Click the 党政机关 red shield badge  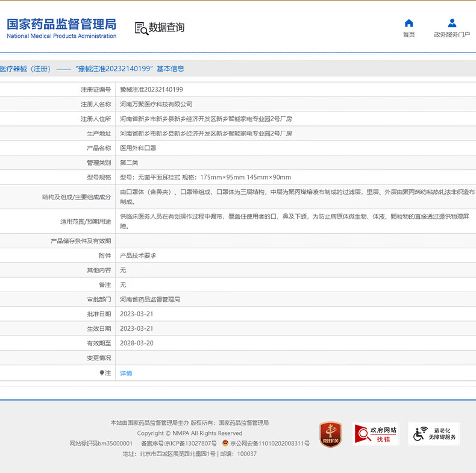pos(330,434)
